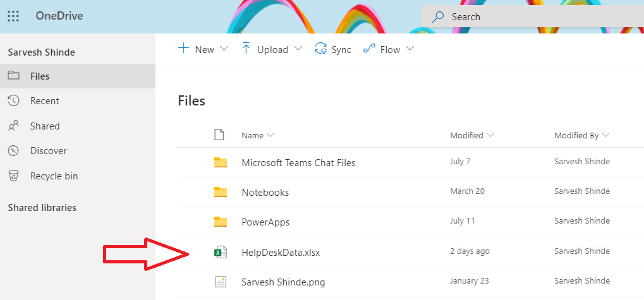Open the app launcher waffle icon
Image resolution: width=644 pixels, height=300 pixels.
[x=13, y=16]
